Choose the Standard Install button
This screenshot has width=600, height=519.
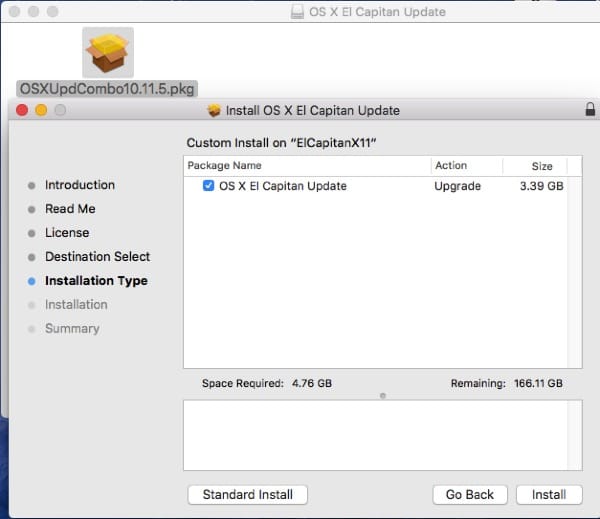click(x=247, y=494)
